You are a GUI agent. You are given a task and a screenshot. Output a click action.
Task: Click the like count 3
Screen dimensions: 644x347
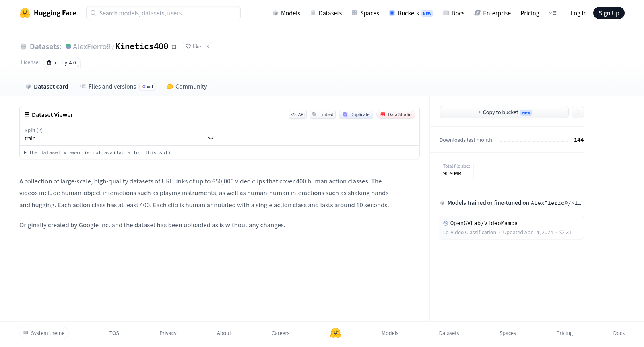(x=208, y=46)
